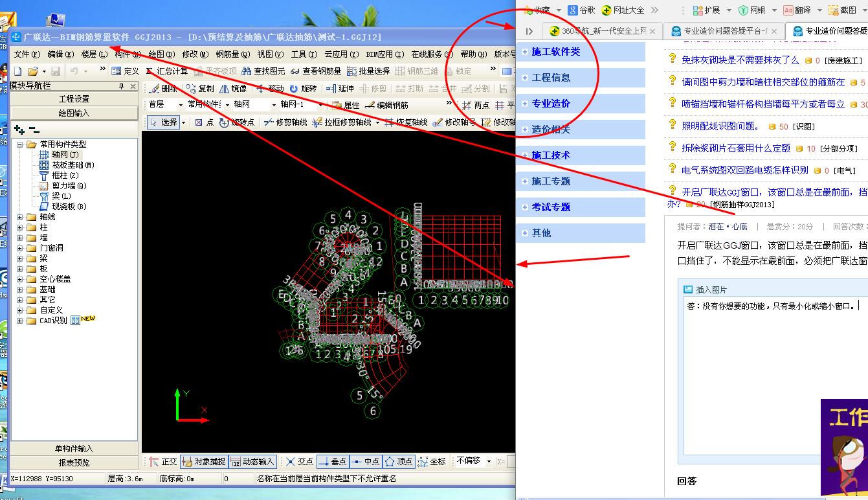Open the BIM应用(I) menu
The width and height of the screenshot is (868, 500).
coord(384,54)
